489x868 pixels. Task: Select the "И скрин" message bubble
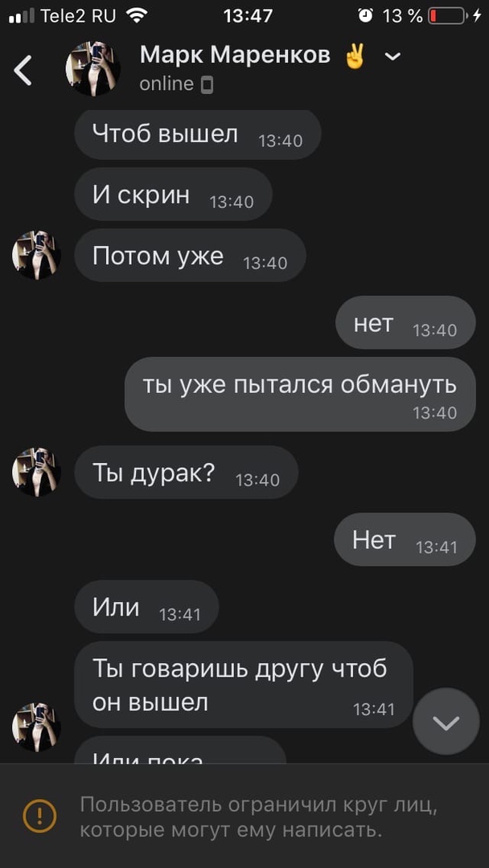tap(174, 194)
